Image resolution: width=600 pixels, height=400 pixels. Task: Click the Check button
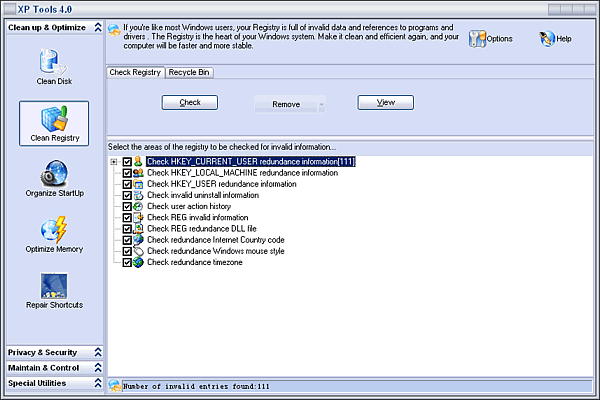pyautogui.click(x=190, y=103)
